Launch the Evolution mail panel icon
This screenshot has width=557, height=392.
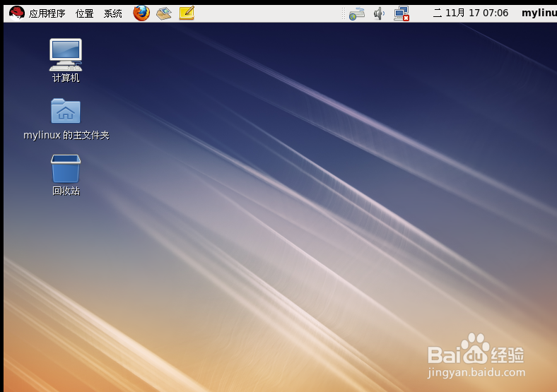(x=164, y=13)
